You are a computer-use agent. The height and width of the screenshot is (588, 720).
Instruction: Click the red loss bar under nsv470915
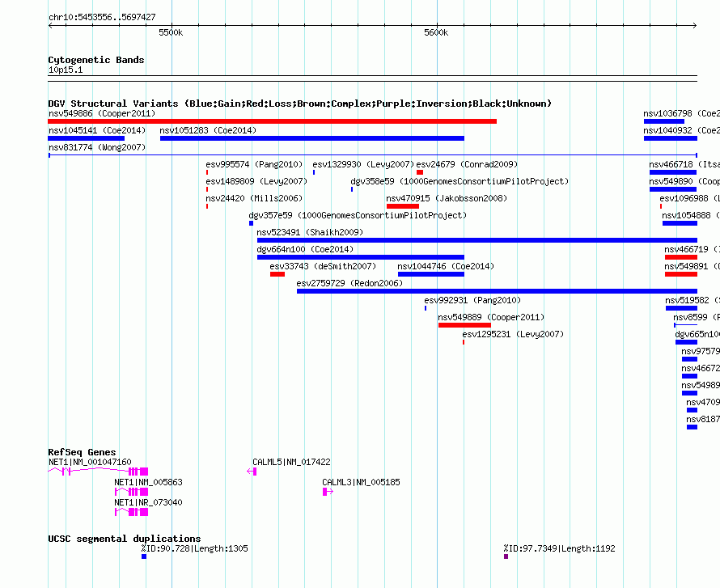pos(403,206)
